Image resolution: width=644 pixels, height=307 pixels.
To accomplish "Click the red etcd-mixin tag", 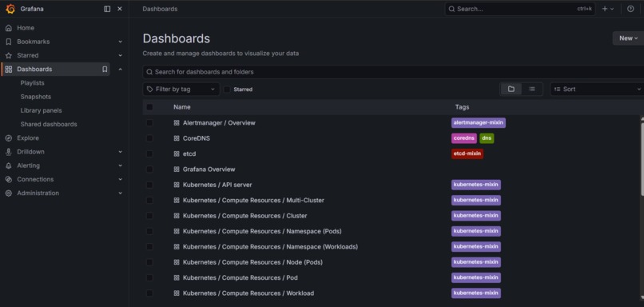I will [467, 153].
